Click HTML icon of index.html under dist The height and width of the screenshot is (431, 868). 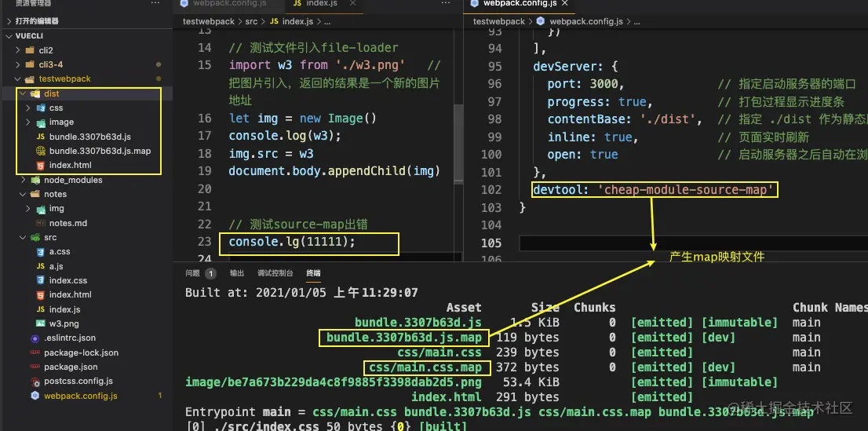[40, 165]
